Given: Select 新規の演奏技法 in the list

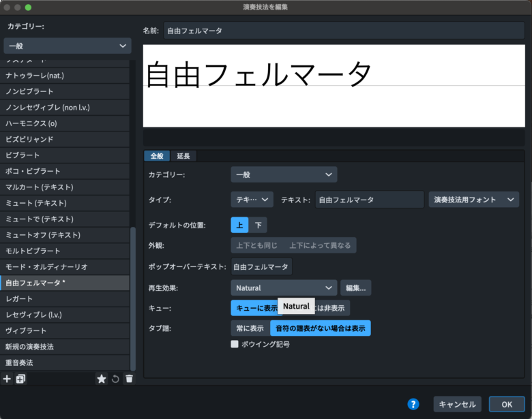Looking at the screenshot, I should click(x=65, y=347).
